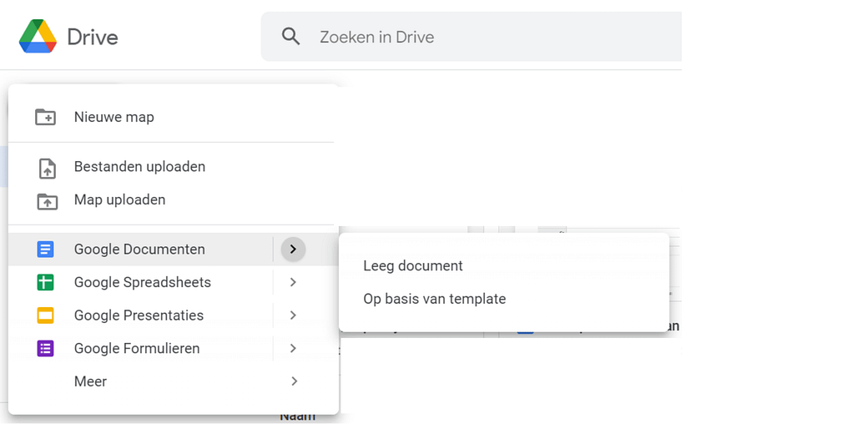
Task: Click the new folder icon beside Nieuwe map
Action: [45, 118]
